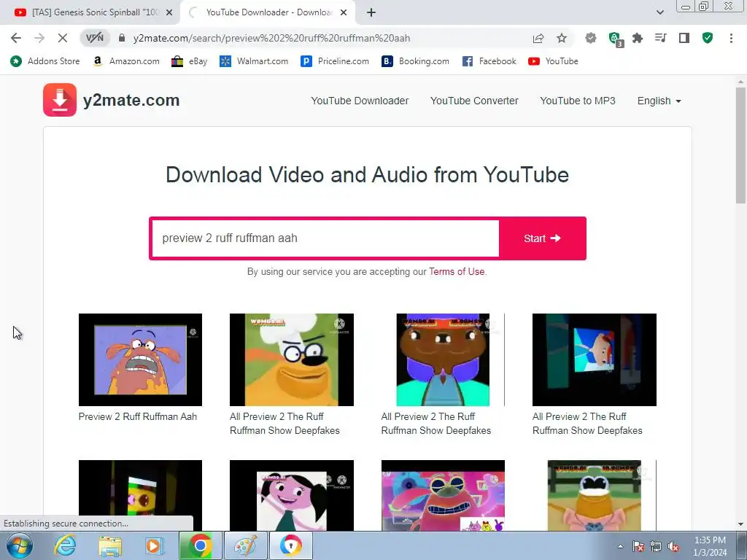
Task: Click 'Preview 2 Ruff Ruffman Aah' title text
Action: 138,416
